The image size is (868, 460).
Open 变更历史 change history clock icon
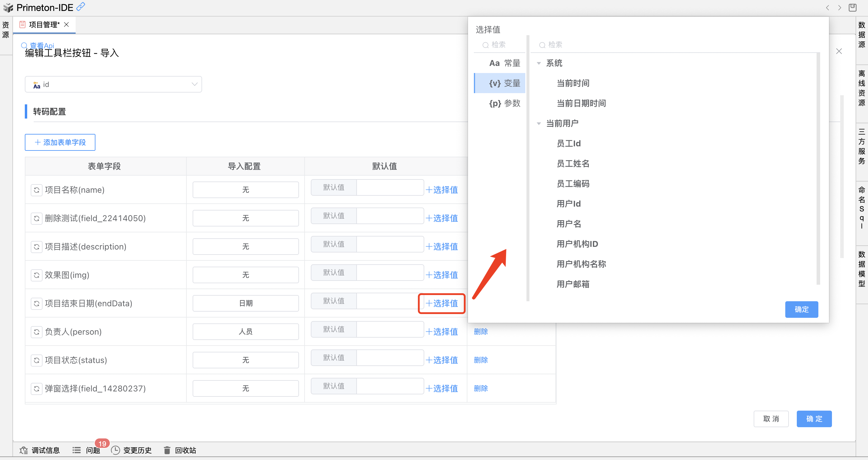pyautogui.click(x=115, y=450)
